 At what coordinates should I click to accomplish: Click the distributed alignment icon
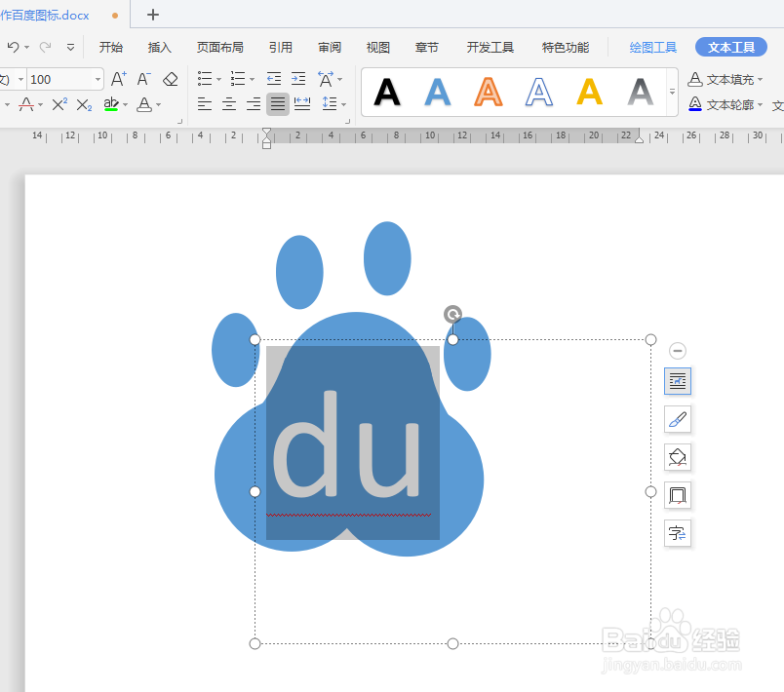point(302,104)
